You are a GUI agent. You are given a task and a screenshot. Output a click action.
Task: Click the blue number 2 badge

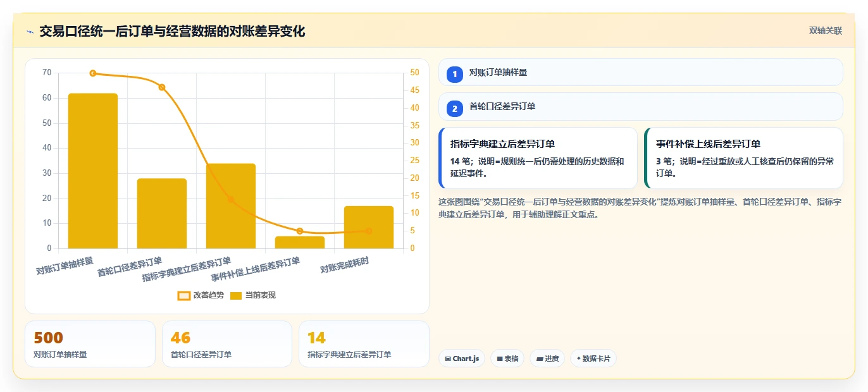click(x=455, y=109)
